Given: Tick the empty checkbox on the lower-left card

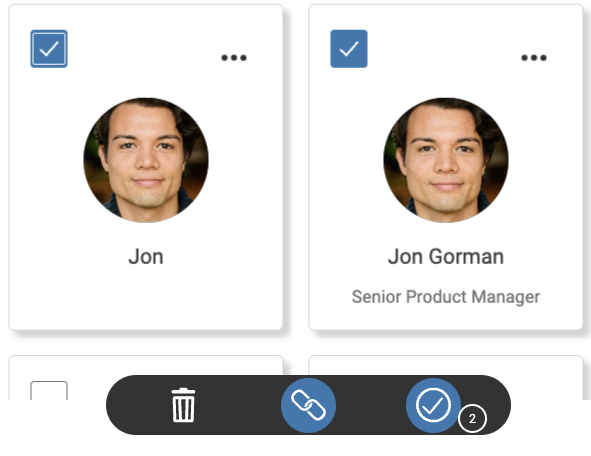Looking at the screenshot, I should point(49,390).
